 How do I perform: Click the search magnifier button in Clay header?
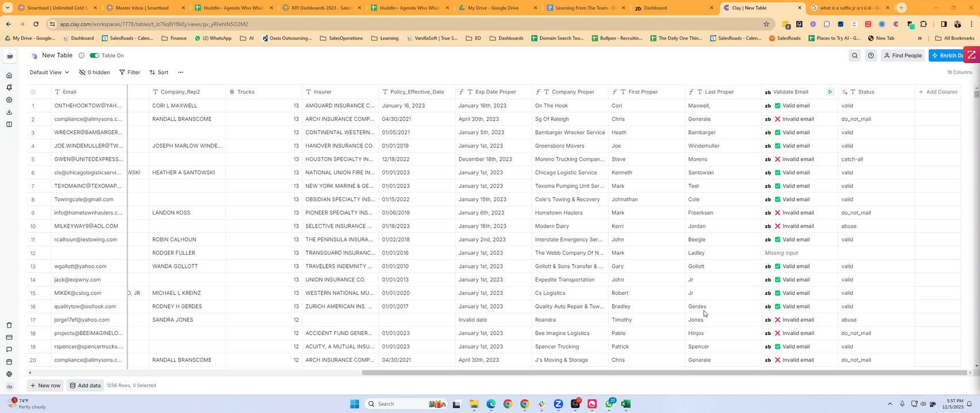(x=855, y=56)
